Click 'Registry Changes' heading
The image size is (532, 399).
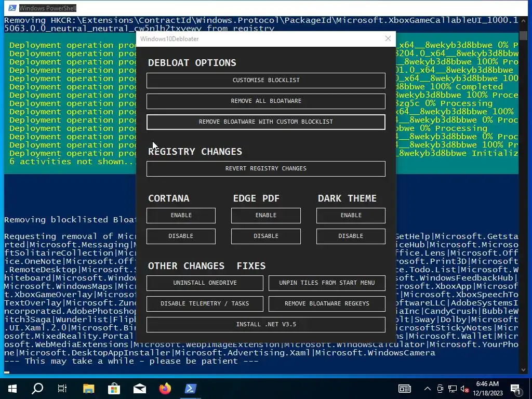(195, 151)
